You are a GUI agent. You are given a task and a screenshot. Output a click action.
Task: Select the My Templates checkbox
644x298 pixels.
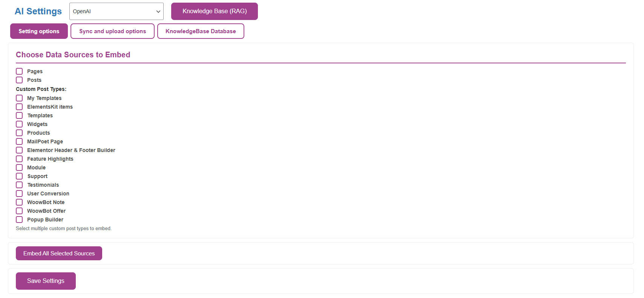click(x=19, y=98)
